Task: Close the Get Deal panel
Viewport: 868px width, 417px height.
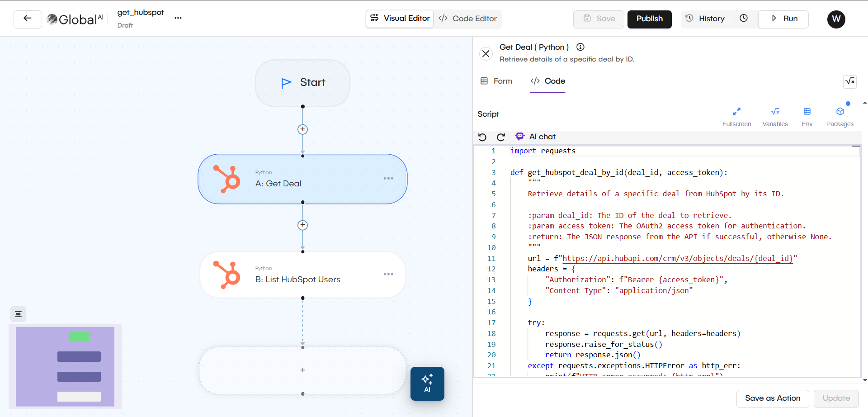Action: tap(486, 54)
